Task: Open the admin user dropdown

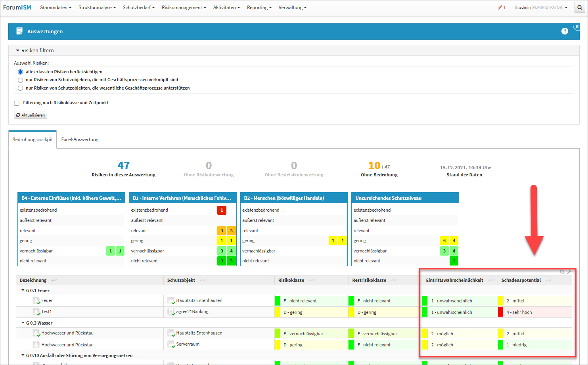Action: click(541, 8)
